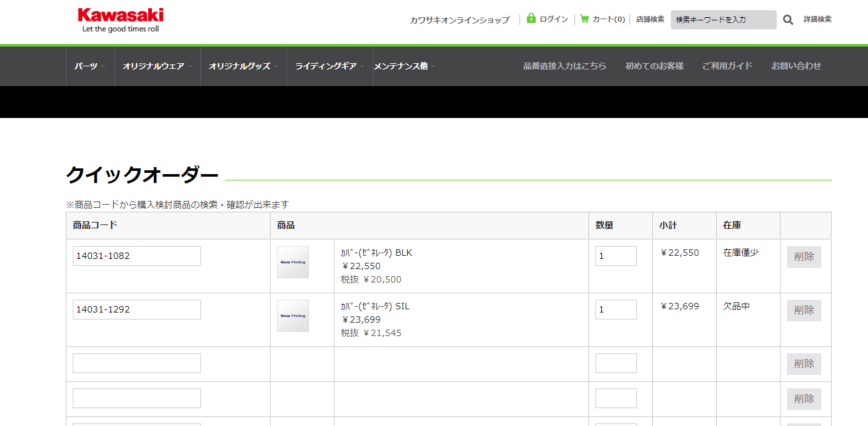The width and height of the screenshot is (868, 426).
Task: Click the first empty 商品コード field
Action: click(x=137, y=363)
